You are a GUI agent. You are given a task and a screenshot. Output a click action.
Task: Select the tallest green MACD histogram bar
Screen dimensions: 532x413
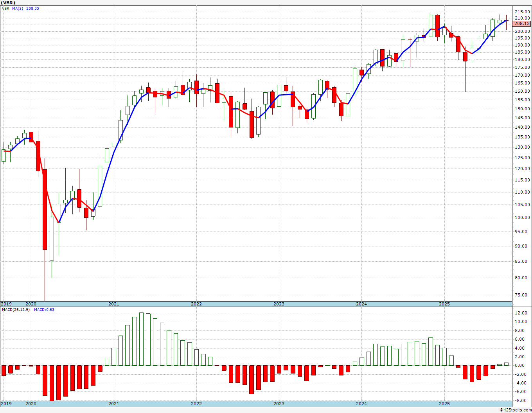[141, 339]
